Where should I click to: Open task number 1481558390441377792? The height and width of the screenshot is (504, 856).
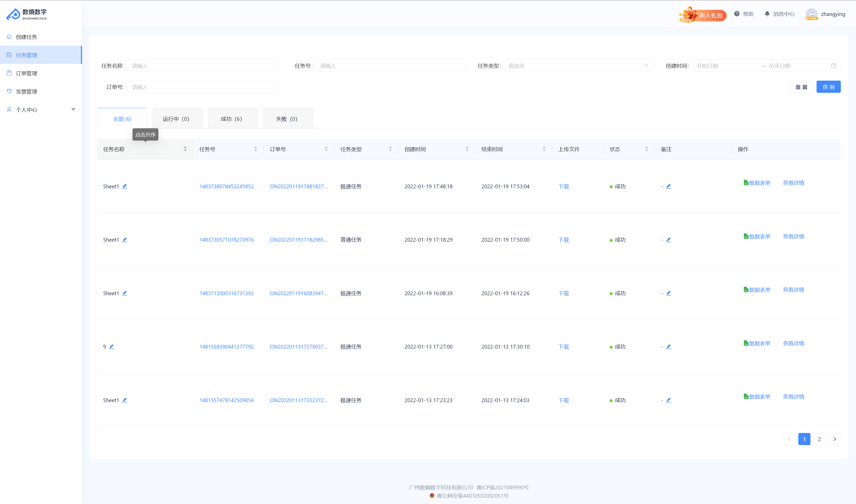[226, 347]
